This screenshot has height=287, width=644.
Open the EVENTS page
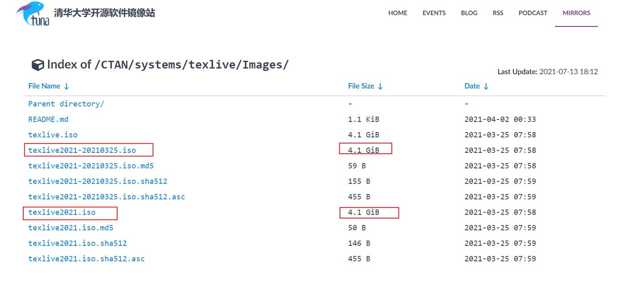(434, 13)
